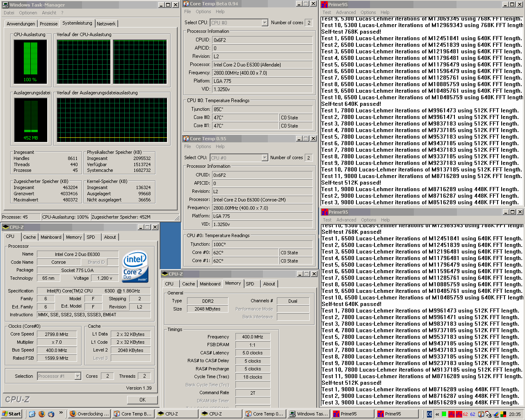Viewport: 525px width, 420px height.
Task: Click the Auslagerungsdatei 452 MB meter
Action: tap(30, 120)
